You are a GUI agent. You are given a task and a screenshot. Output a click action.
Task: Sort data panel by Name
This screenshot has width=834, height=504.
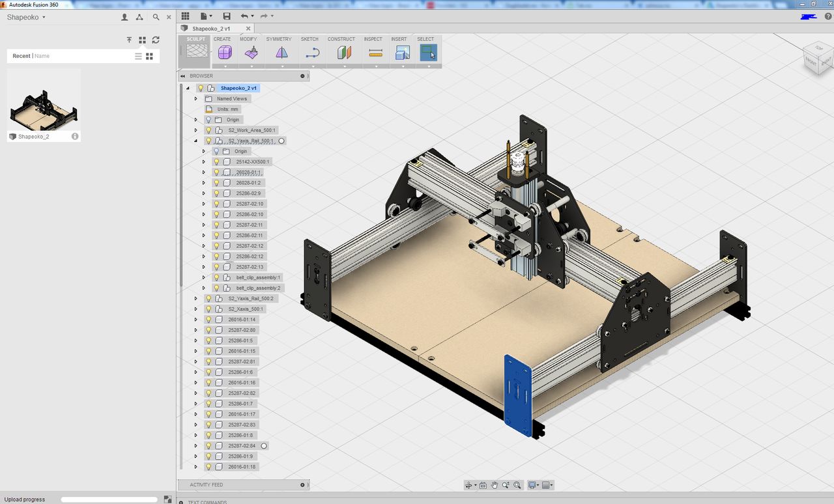pyautogui.click(x=42, y=56)
